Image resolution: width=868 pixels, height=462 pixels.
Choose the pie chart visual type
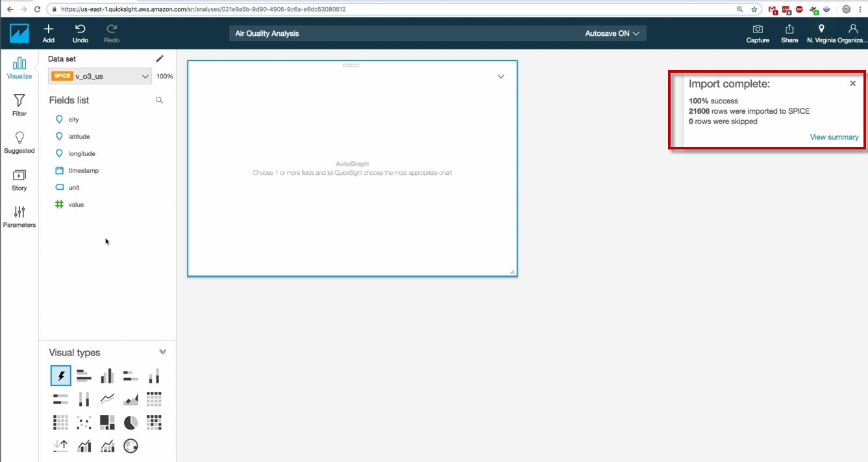130,422
